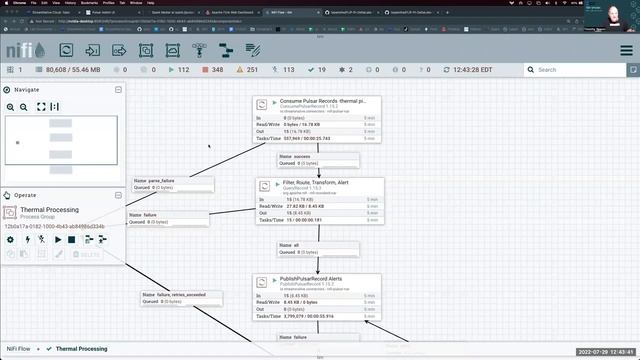The image size is (640, 360).
Task: Select the Consume Pulsar Records processor
Action: pos(317,120)
